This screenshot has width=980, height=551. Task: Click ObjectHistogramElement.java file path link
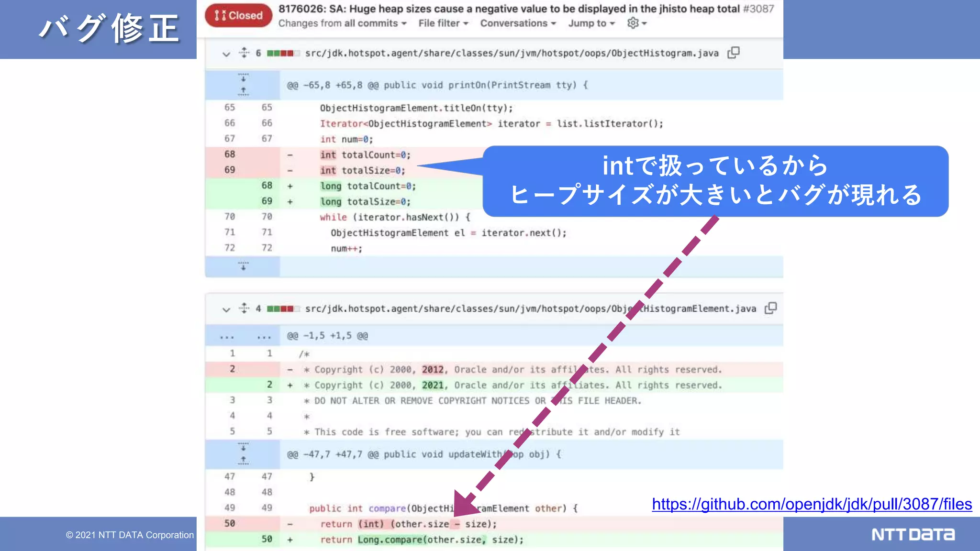[531, 309]
